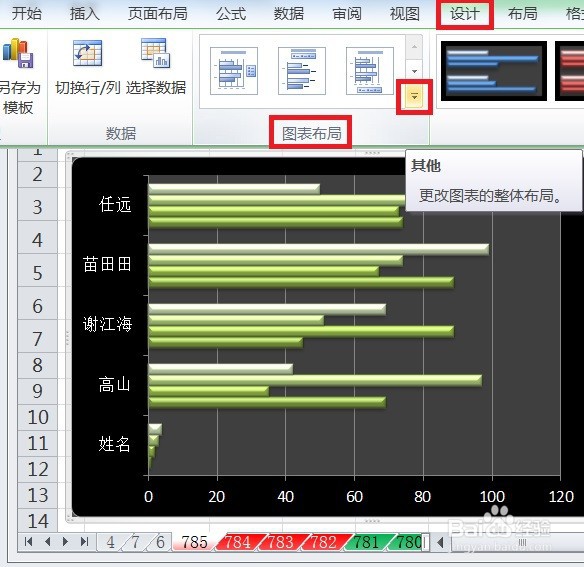
Task: Select category label 高山 in chart
Action: tap(115, 384)
